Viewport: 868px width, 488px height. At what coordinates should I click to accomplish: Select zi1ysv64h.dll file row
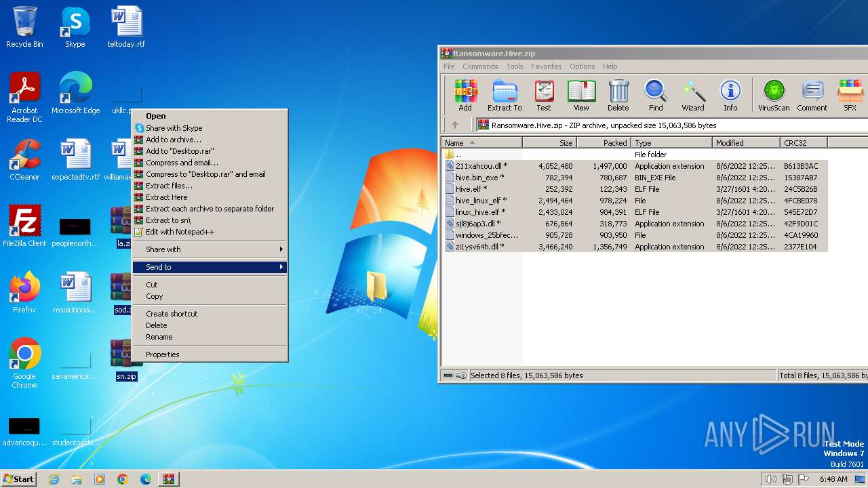point(635,246)
